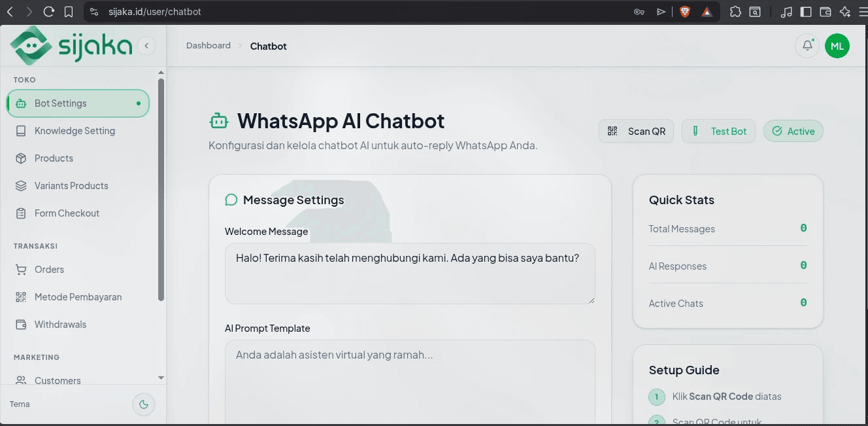
Task: Open the Brave wallet icon
Action: pos(825,12)
